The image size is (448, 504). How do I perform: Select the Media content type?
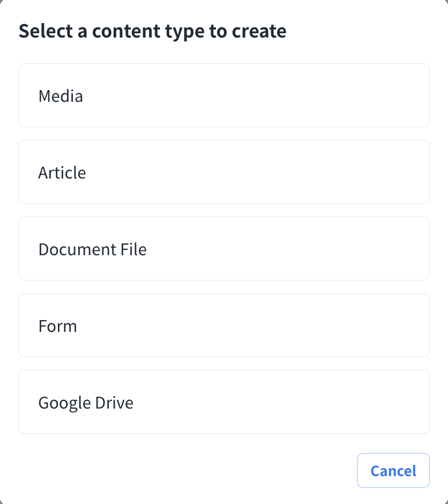223,95
